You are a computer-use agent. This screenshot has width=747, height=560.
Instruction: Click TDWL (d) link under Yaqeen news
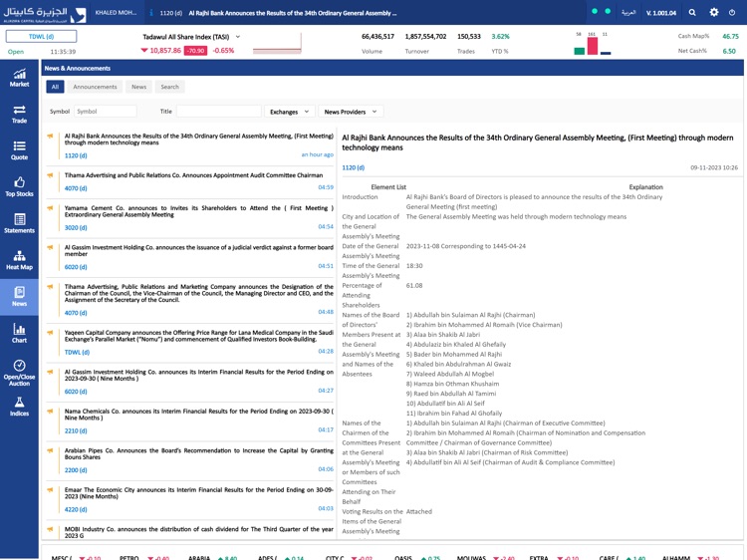pos(77,352)
